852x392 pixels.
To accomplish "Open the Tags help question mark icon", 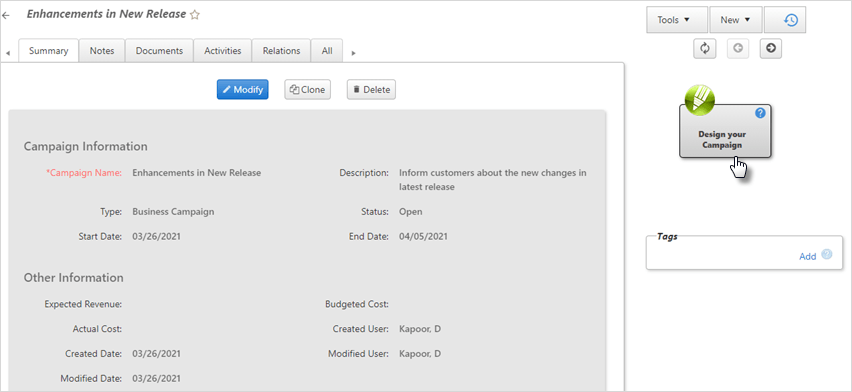I will pos(826,254).
